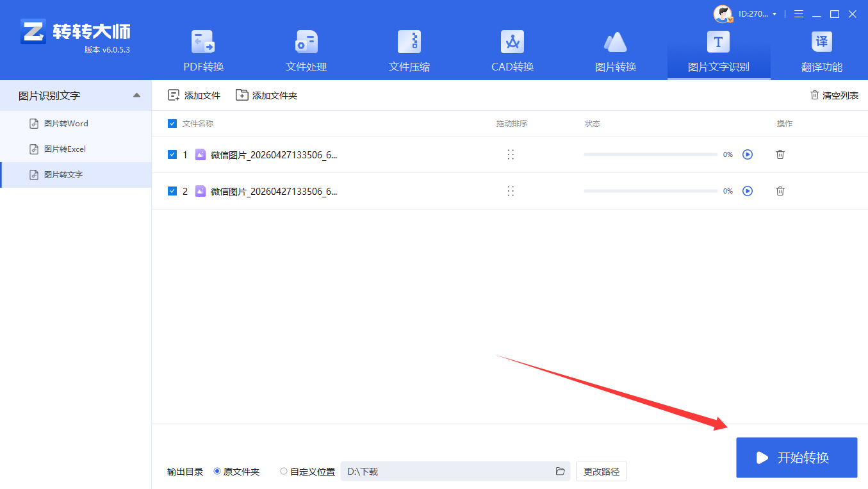This screenshot has height=489, width=868.
Task: Click the 版本 v6.0.5.3 text
Action: coord(107,50)
